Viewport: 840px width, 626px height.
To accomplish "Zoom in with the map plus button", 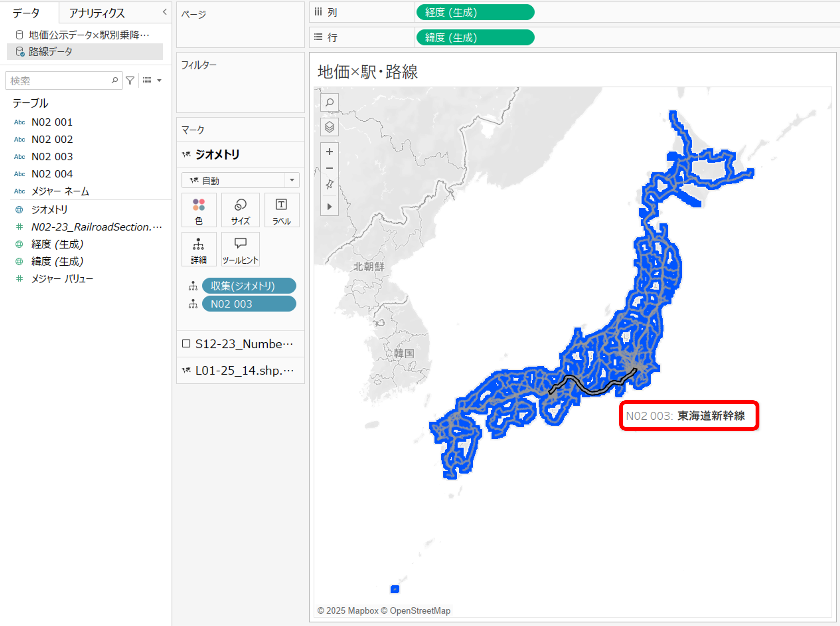I will pos(329,151).
